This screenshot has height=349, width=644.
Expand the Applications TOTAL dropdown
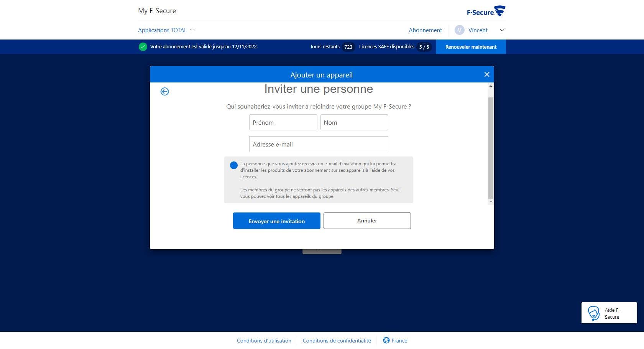pos(166,30)
